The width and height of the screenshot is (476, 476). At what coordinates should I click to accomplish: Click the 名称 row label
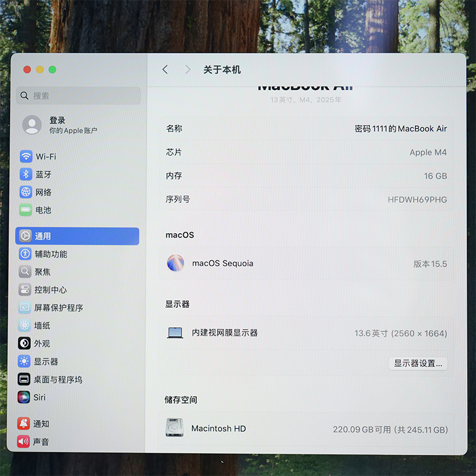coord(174,129)
